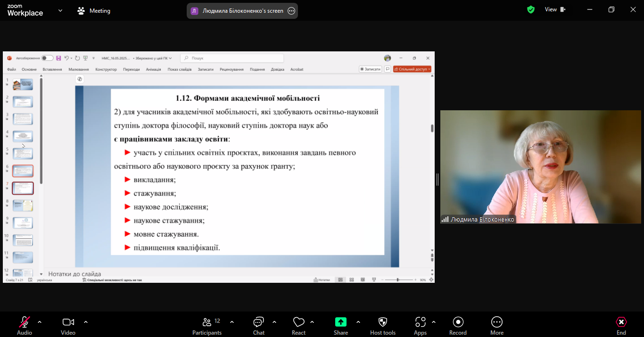This screenshot has width=644, height=337.
Task: Click the divider handle between share and video
Action: (x=438, y=179)
